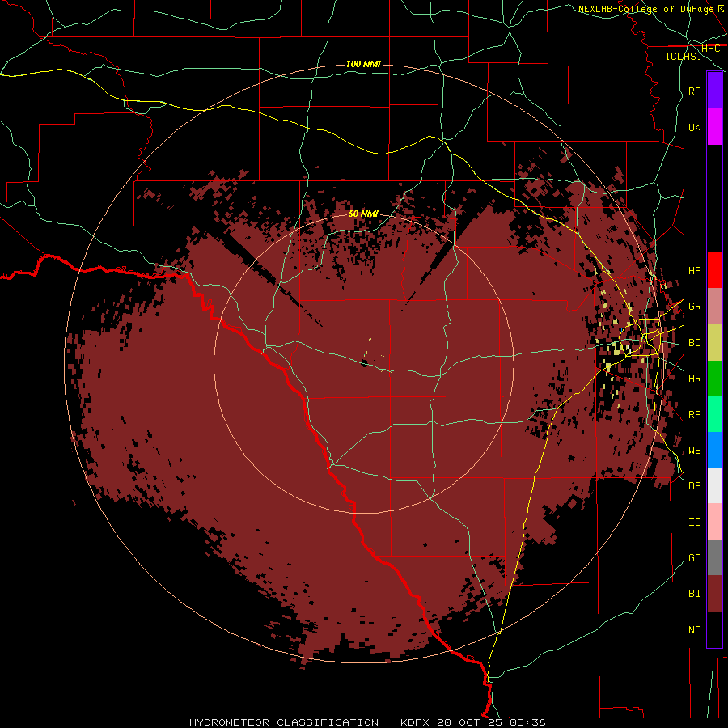Click the mint RA legend color swatch

click(x=714, y=414)
